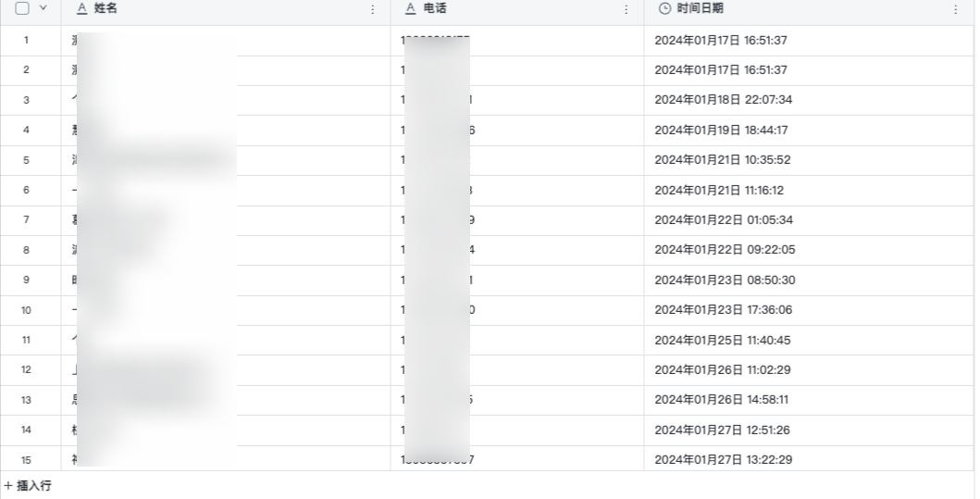Viewport: 980px width, 499px height.
Task: Click the text-type icon beside 姓名
Action: (81, 8)
